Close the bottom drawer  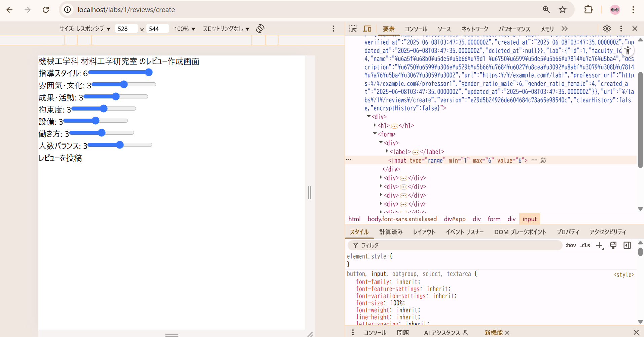(x=636, y=332)
